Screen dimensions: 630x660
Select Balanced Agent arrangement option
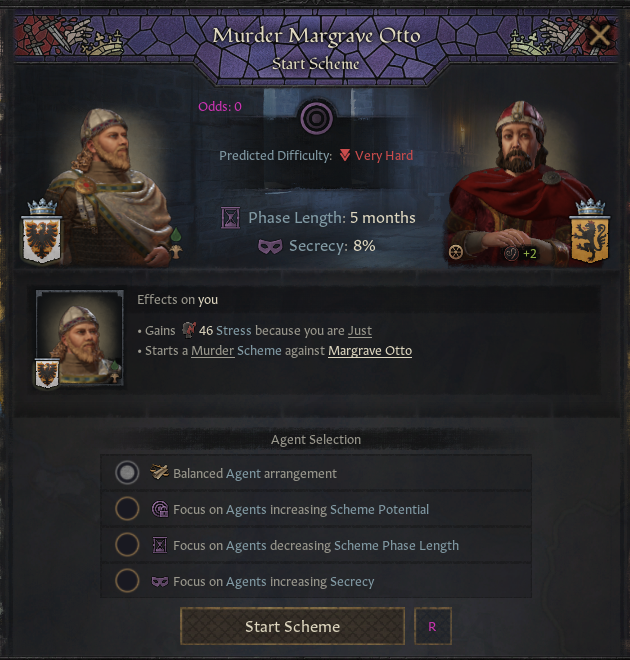click(127, 473)
